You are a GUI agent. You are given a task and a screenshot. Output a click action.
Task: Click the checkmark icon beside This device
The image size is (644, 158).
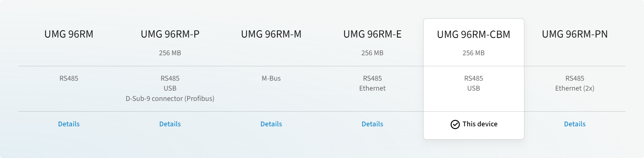[455, 124]
